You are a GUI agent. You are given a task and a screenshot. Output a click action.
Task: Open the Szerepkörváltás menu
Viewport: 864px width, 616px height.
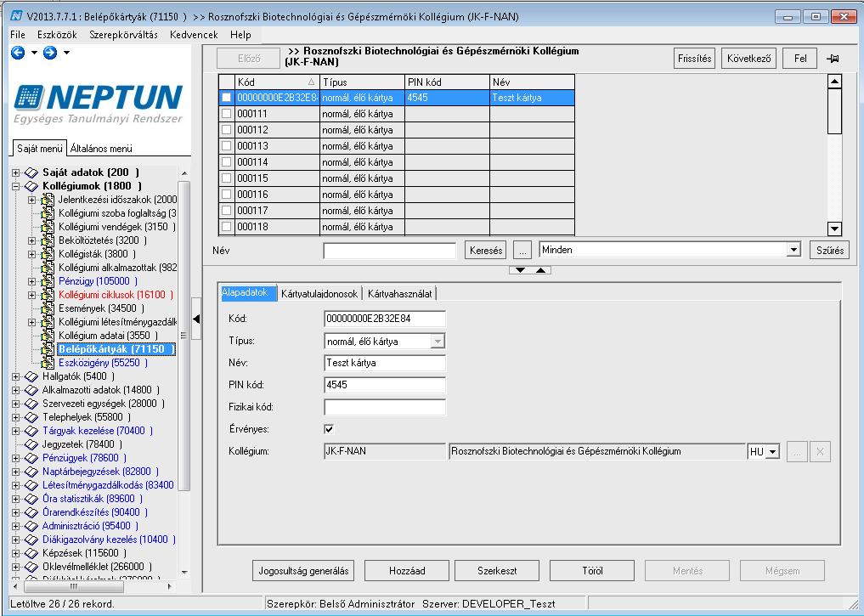tap(123, 35)
